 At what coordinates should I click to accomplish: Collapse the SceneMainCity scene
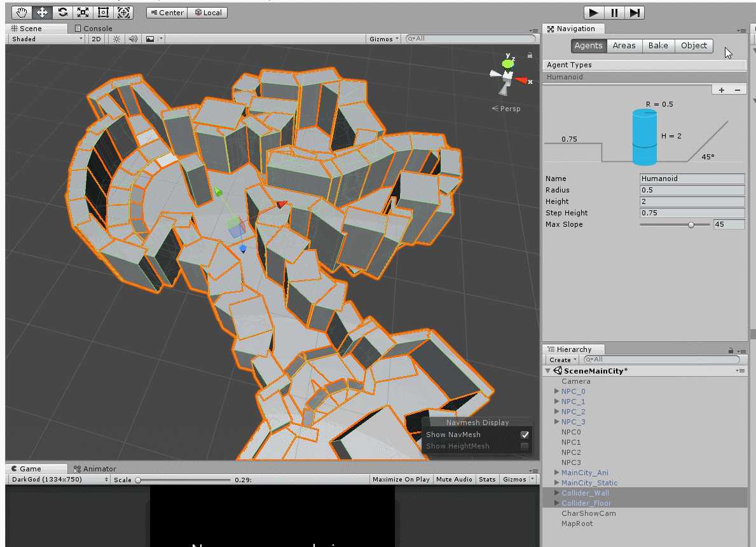coord(547,371)
